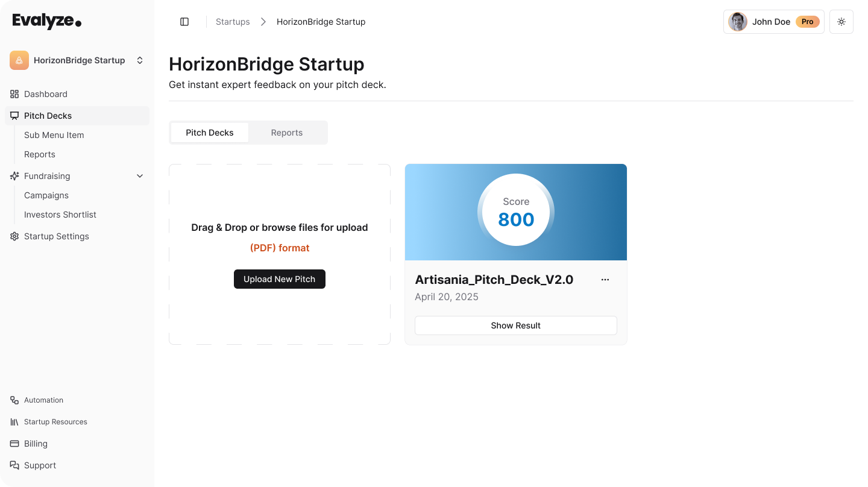Click the Startup Resources library icon
868x487 pixels.
click(x=14, y=422)
